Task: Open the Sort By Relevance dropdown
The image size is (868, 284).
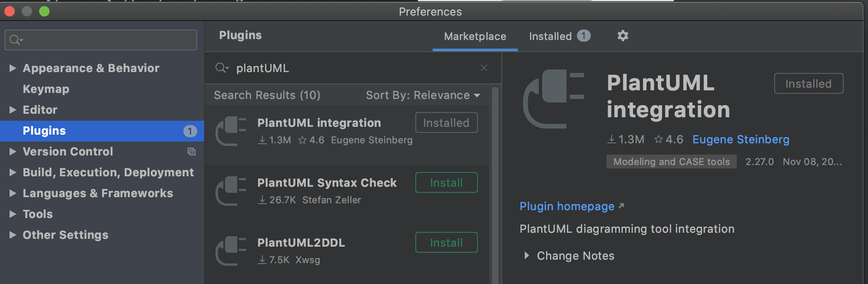Action: pyautogui.click(x=423, y=95)
